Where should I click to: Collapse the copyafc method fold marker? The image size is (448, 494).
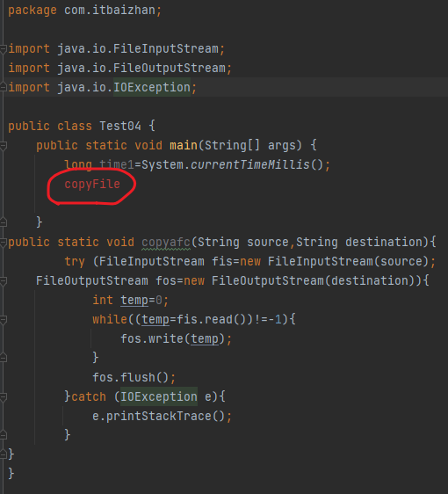click(3, 243)
